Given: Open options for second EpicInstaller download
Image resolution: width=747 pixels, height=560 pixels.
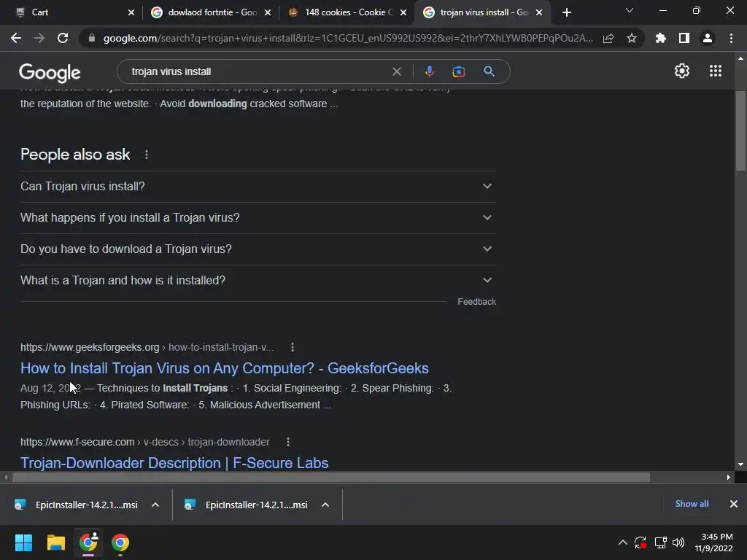Looking at the screenshot, I should [325, 505].
